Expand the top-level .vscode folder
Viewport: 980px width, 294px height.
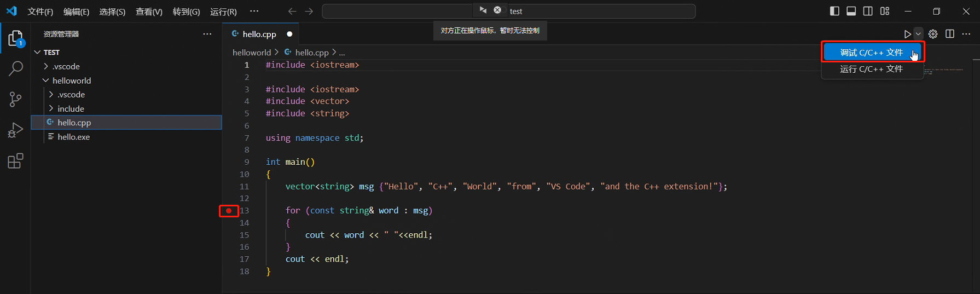(x=46, y=66)
